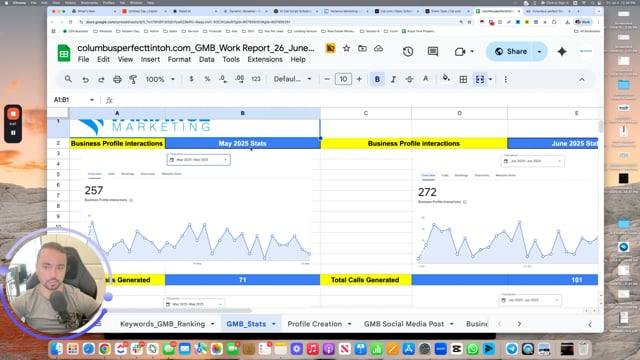Open the File menu
Viewport: 640px width, 360px height.
[x=83, y=60]
